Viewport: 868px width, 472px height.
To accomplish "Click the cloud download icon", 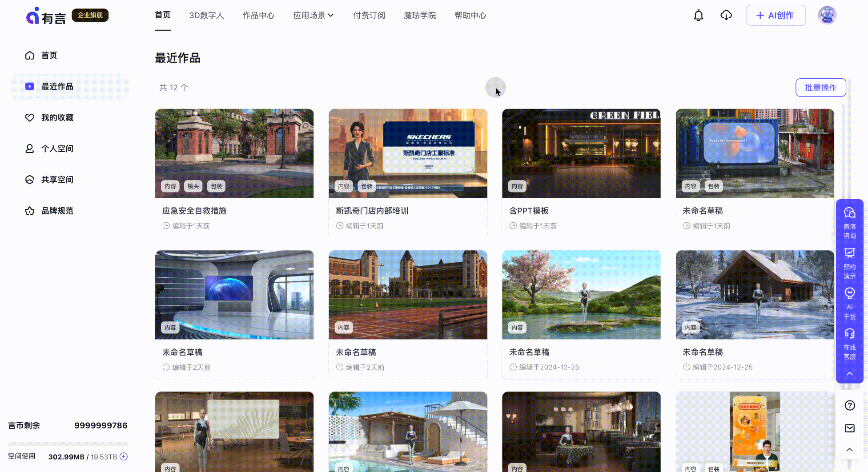I will [726, 16].
